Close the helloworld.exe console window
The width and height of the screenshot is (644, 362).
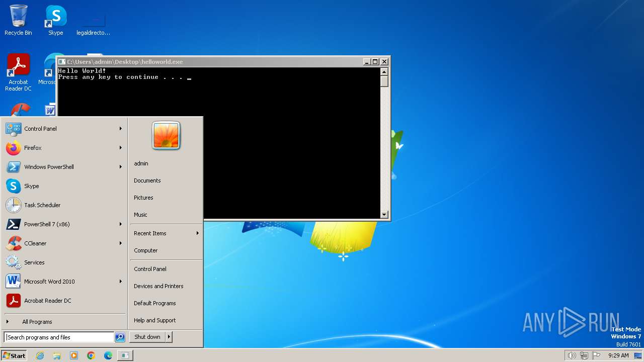pyautogui.click(x=384, y=62)
